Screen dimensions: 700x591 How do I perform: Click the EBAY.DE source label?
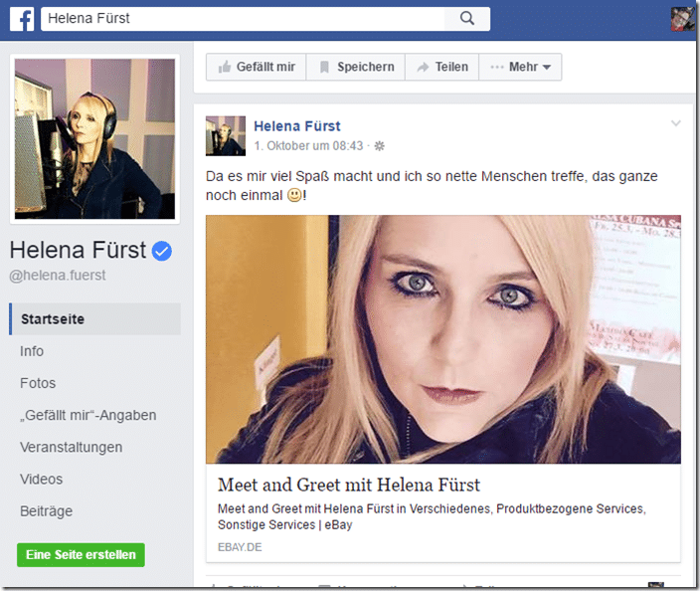240,547
